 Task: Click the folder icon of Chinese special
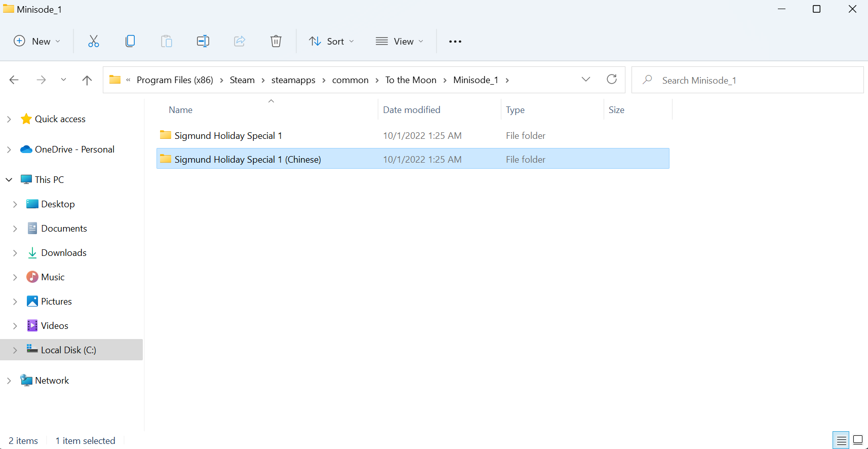coord(165,159)
